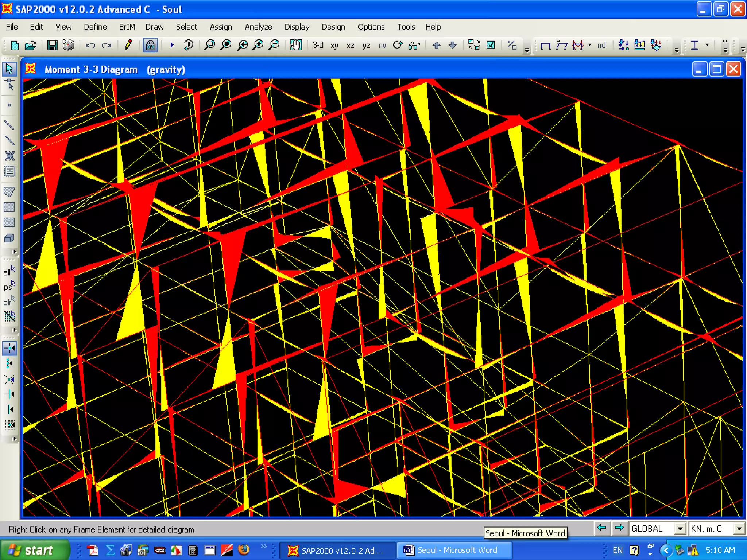Click Move Up in List arrow

coord(436,45)
